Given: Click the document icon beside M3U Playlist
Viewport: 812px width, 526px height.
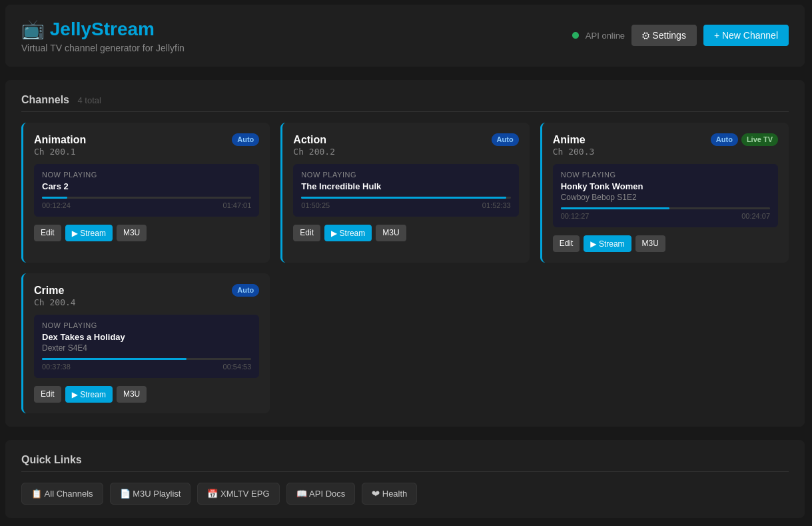Looking at the screenshot, I should coord(125,493).
